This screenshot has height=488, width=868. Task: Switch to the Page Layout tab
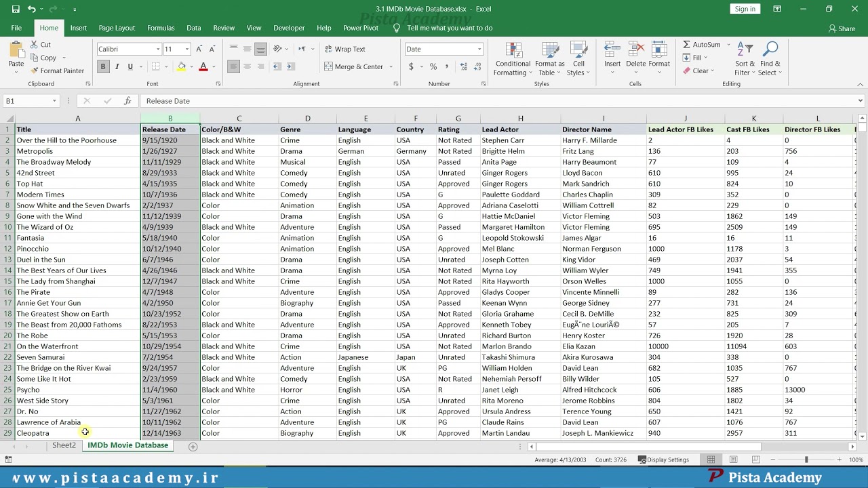(117, 28)
